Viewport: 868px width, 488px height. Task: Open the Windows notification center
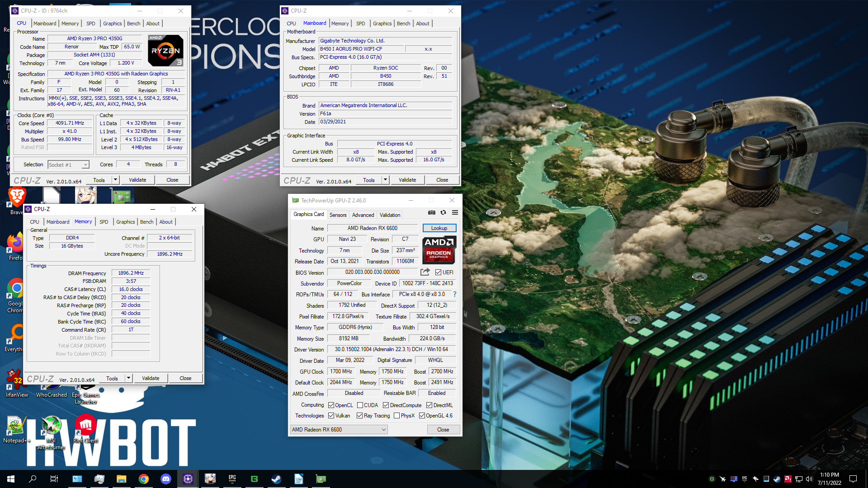pyautogui.click(x=853, y=479)
